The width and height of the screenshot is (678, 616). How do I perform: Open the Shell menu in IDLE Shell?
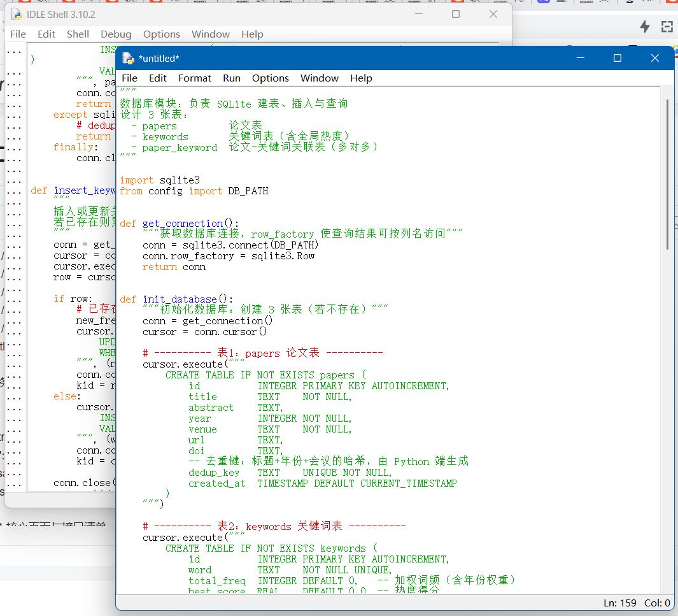click(78, 34)
